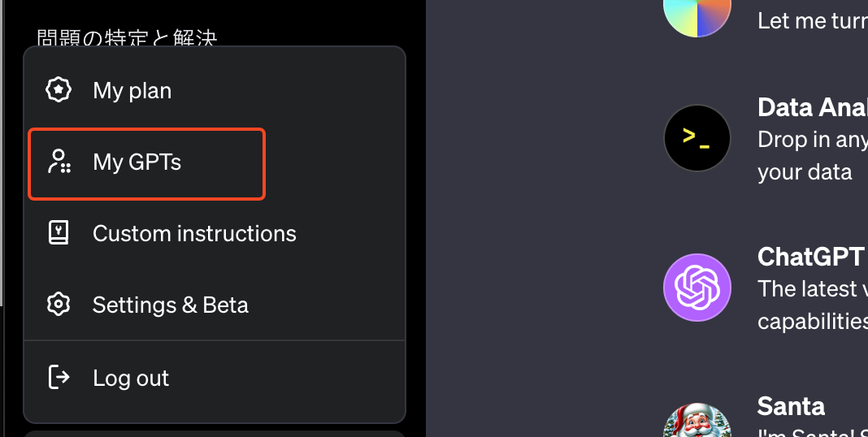Open Custom instructions from the menu
868x437 pixels.
click(215, 233)
